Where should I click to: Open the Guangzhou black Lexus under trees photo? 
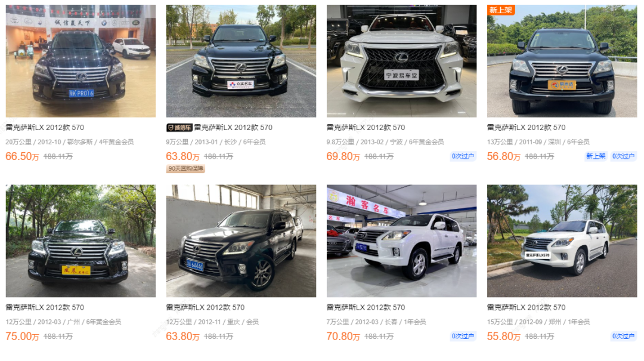[x=80, y=241]
